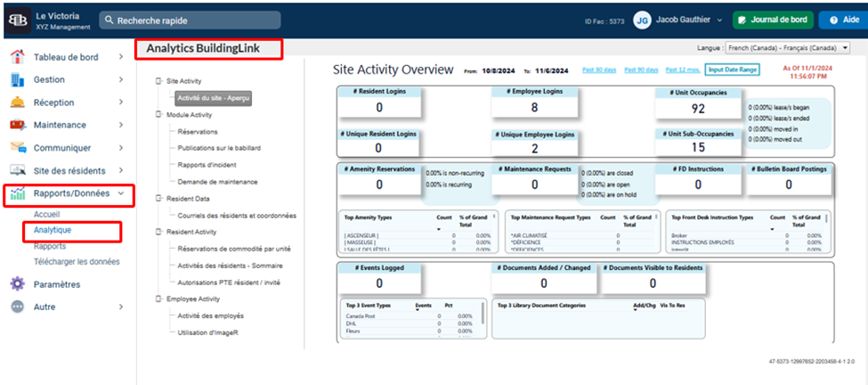Open the Paramètres menu item
This screenshot has width=868, height=385.
tap(57, 284)
